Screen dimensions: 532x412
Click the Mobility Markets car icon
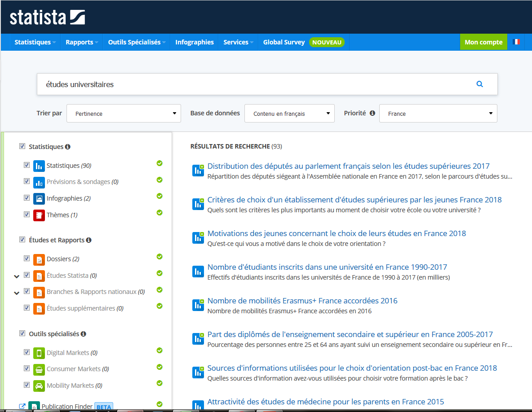pyautogui.click(x=39, y=386)
